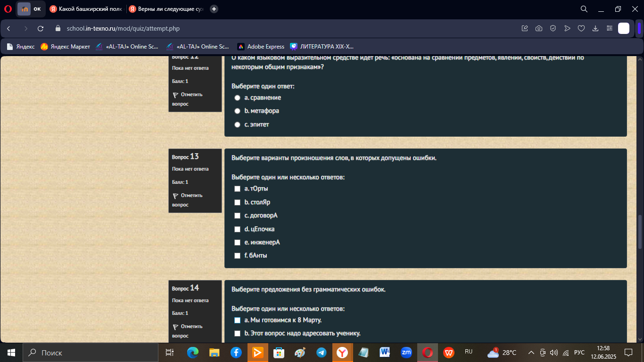
Task: Open the Adobe Express bookmark
Action: pos(261,47)
